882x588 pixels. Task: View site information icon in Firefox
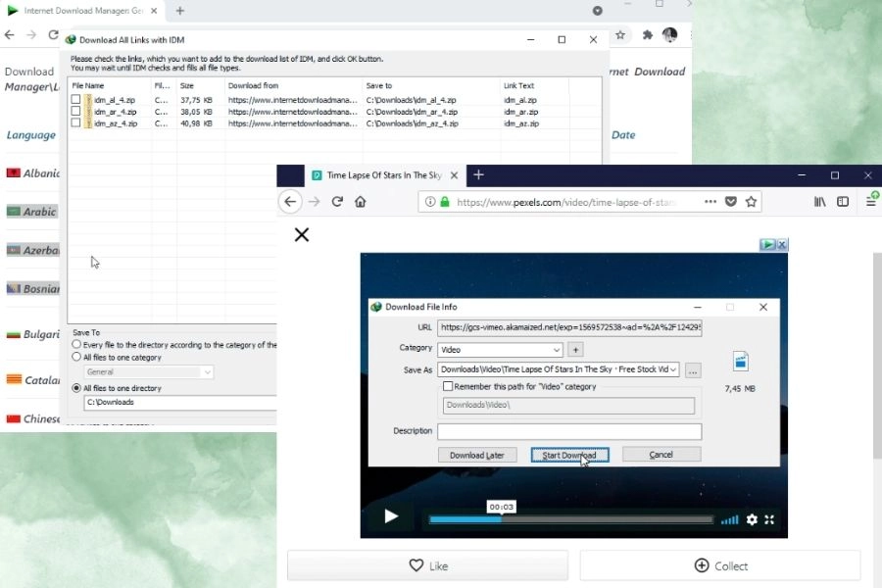[430, 202]
